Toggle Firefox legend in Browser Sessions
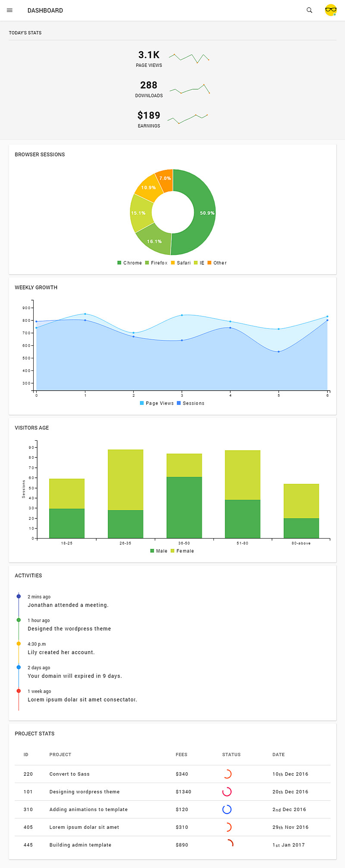345x868 pixels. pyautogui.click(x=156, y=263)
